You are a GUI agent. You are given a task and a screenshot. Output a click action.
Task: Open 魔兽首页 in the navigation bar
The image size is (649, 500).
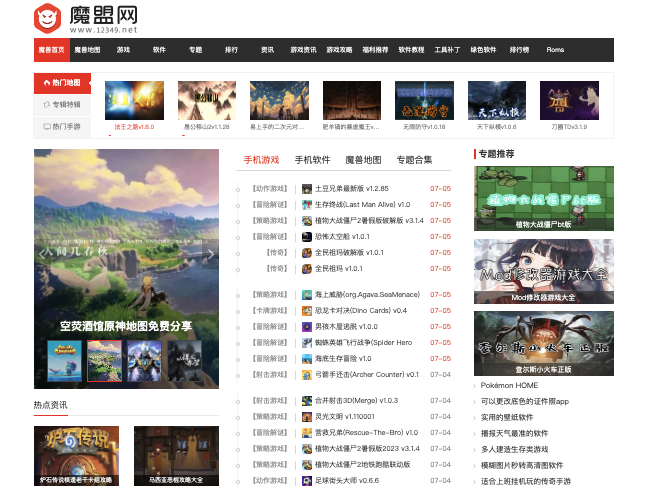coord(52,50)
